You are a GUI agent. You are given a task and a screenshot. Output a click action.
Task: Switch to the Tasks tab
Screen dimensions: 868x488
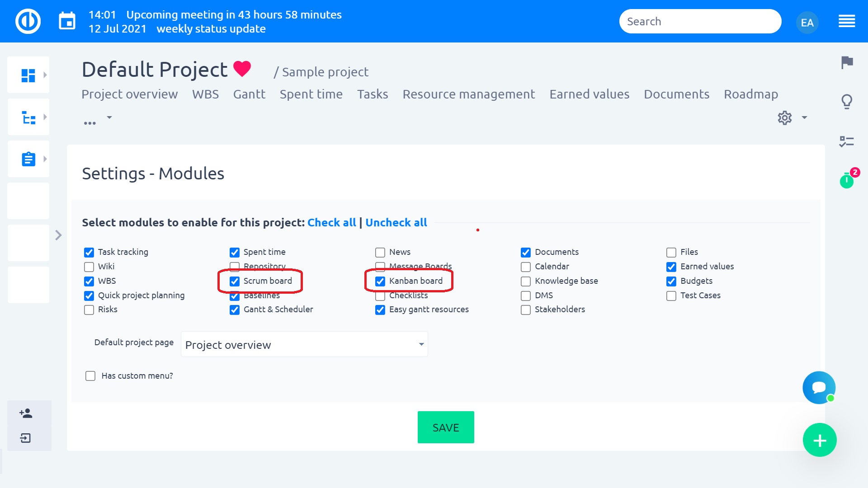[x=373, y=94]
